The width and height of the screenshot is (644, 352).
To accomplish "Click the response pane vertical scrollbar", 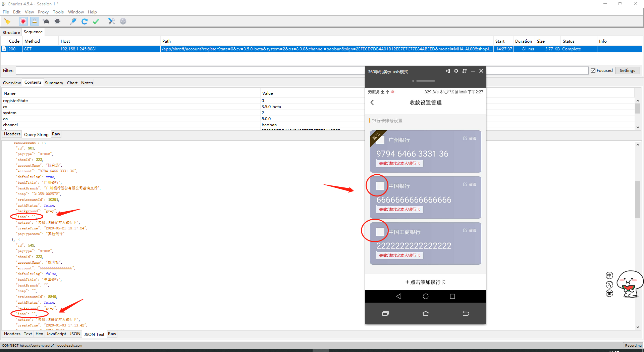I will (638, 200).
